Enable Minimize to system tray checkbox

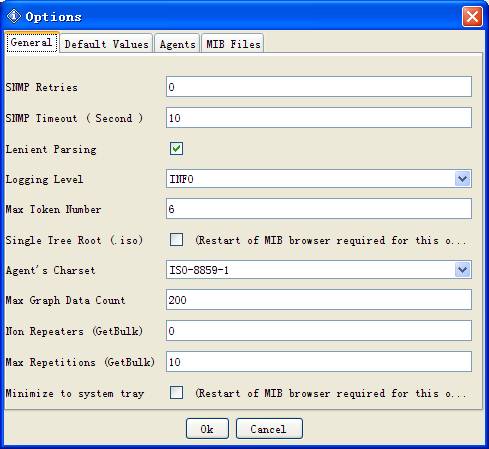(x=176, y=392)
